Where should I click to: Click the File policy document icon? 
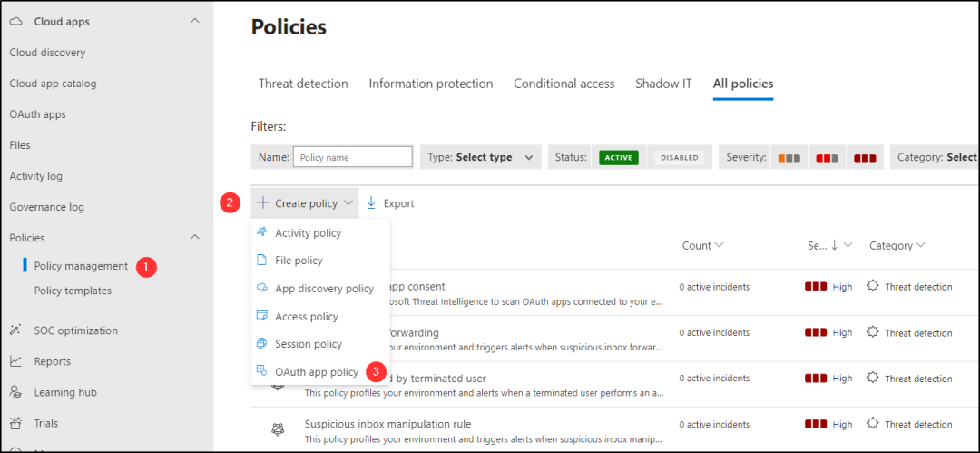[262, 261]
